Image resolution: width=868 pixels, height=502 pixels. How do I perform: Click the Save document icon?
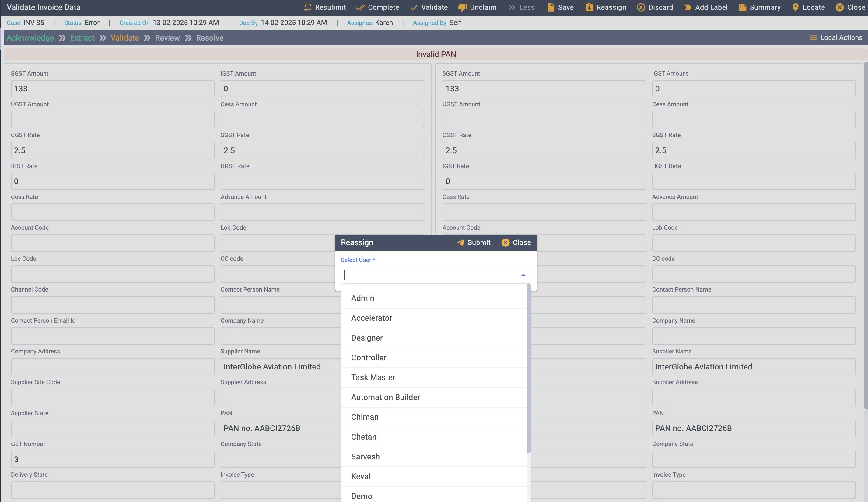[x=551, y=7]
